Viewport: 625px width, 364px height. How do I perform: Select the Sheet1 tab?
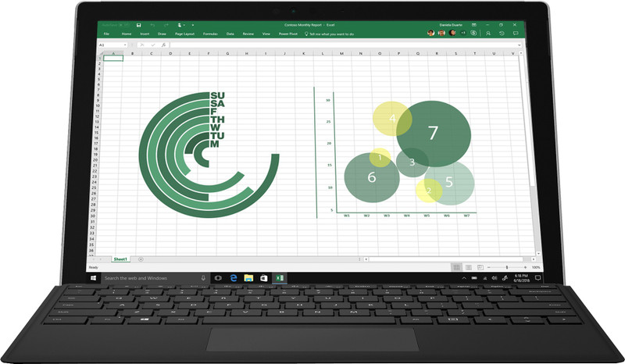tap(120, 259)
